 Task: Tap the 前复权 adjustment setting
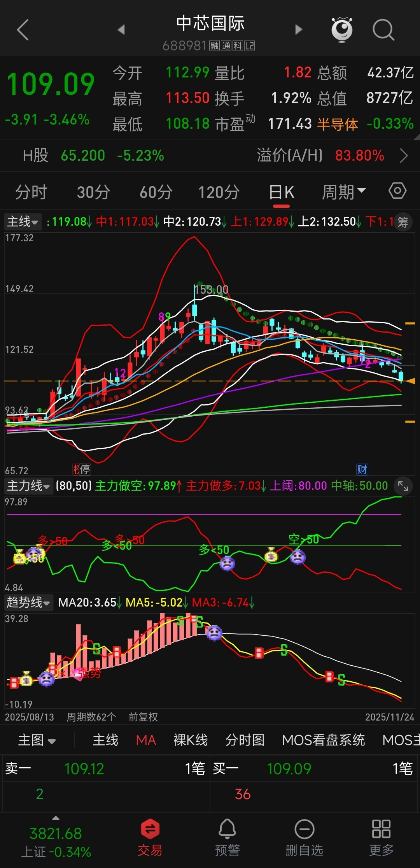tap(143, 717)
